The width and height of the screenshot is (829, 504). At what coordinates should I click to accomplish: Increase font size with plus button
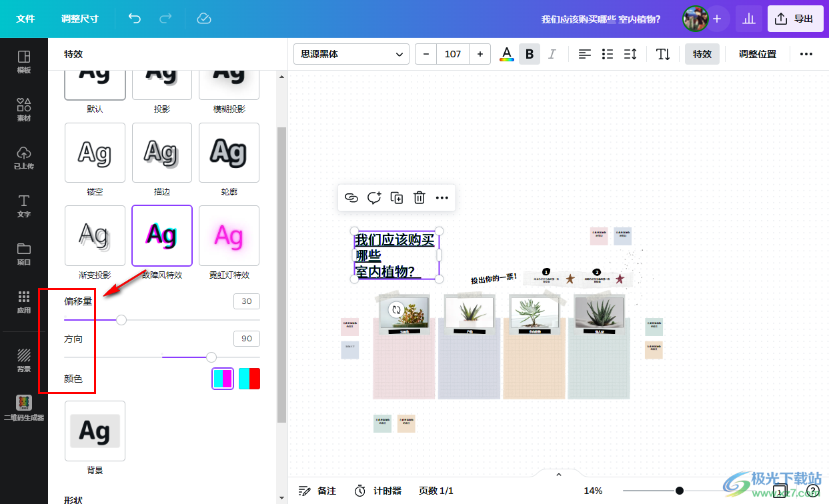tap(480, 54)
